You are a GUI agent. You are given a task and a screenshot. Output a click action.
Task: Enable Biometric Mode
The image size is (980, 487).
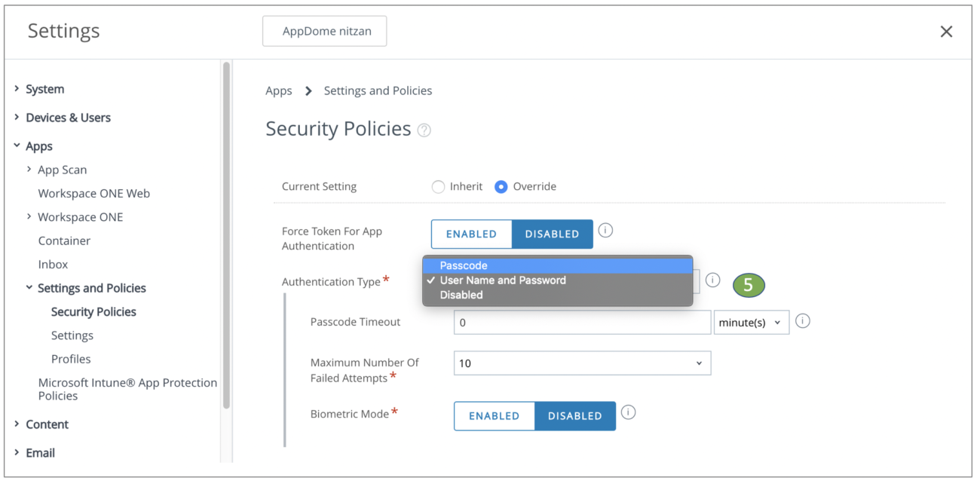494,415
